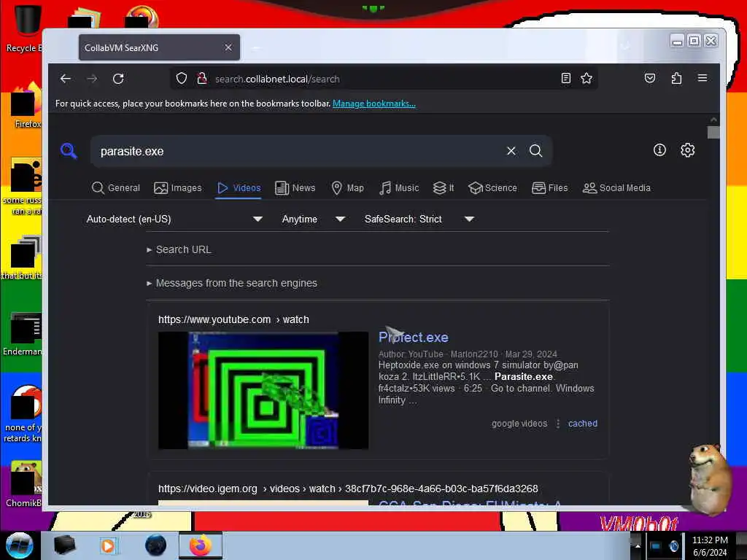Open Anytime time range dropdown
Screen dimensions: 747x560
pos(313,219)
